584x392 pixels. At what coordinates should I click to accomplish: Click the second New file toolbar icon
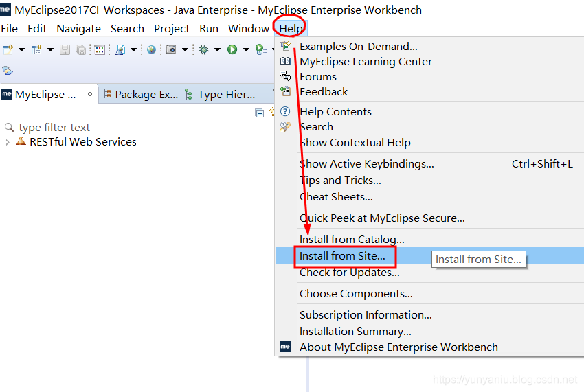(36, 49)
